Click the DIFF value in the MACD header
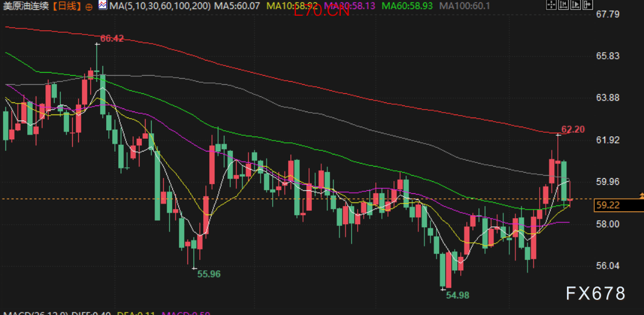 click(x=84, y=313)
